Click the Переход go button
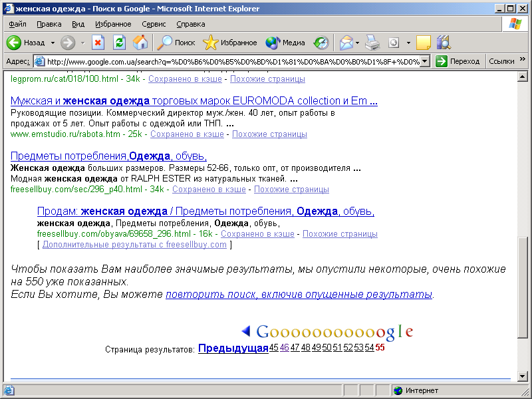Image resolution: width=532 pixels, height=399 pixels. tap(458, 61)
